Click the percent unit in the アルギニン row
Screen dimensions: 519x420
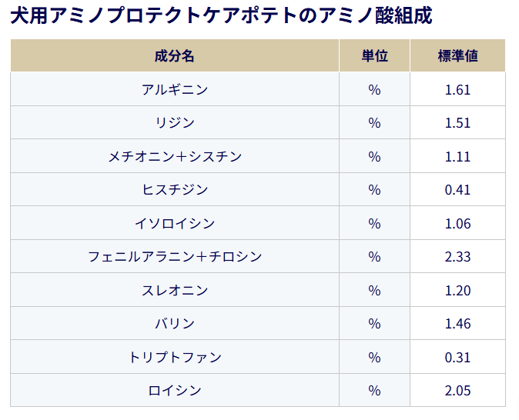[374, 89]
